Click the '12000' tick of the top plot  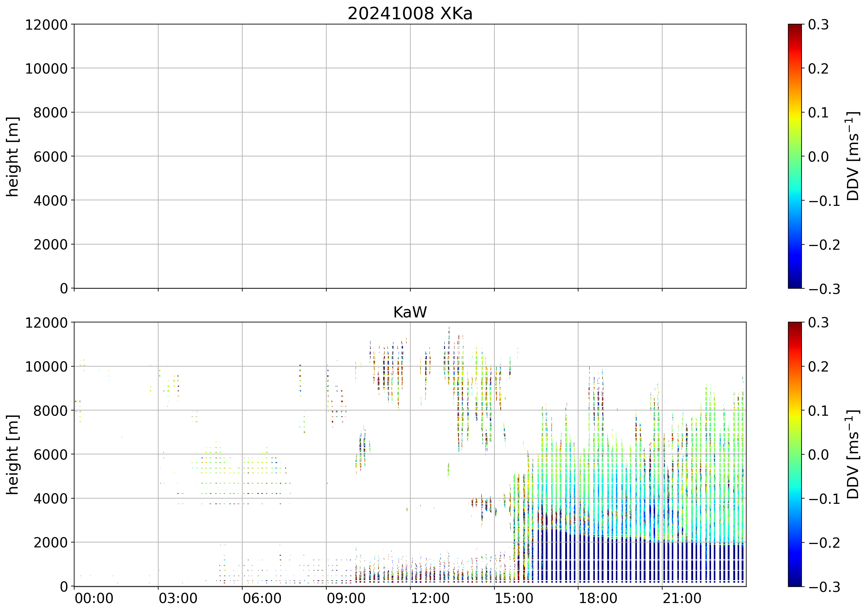pos(46,25)
